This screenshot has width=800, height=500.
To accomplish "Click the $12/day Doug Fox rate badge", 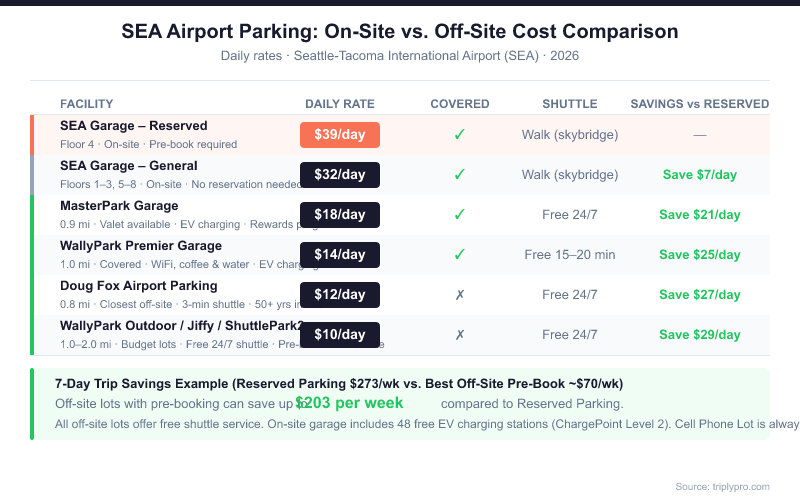I will [x=340, y=294].
